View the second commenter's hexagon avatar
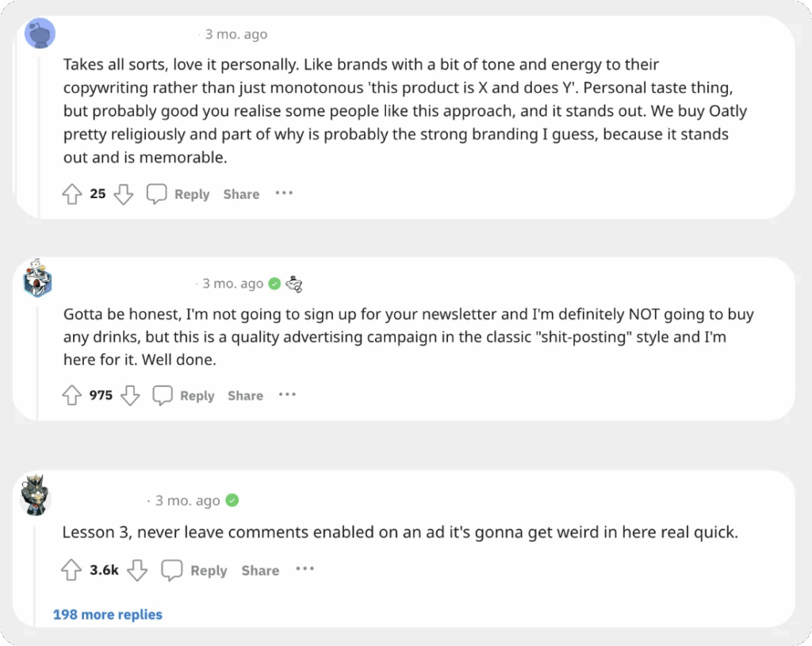Viewport: 812px width, 646px height. [x=37, y=278]
